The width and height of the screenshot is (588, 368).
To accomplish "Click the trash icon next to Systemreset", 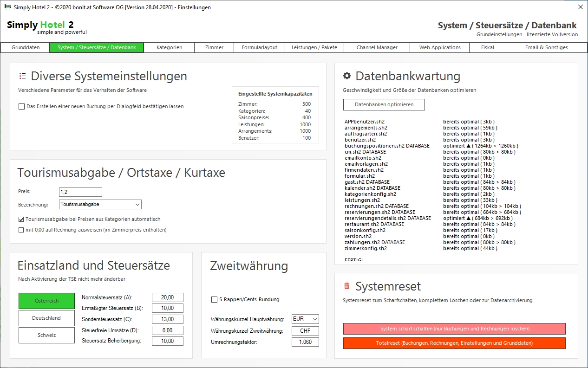I will [x=346, y=286].
